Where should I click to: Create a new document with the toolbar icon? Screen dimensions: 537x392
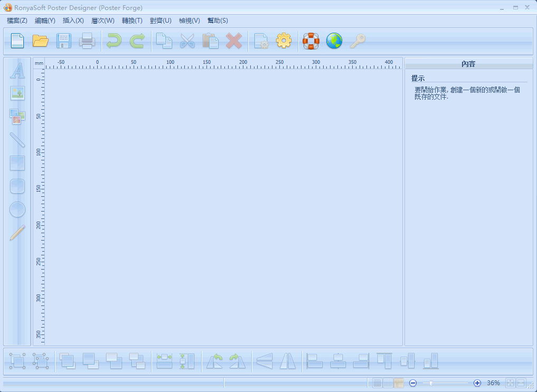click(18, 41)
